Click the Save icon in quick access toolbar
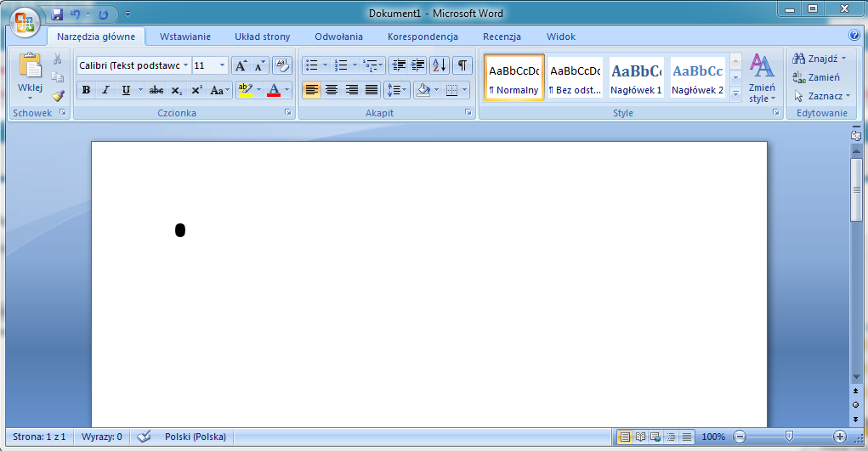 point(57,14)
